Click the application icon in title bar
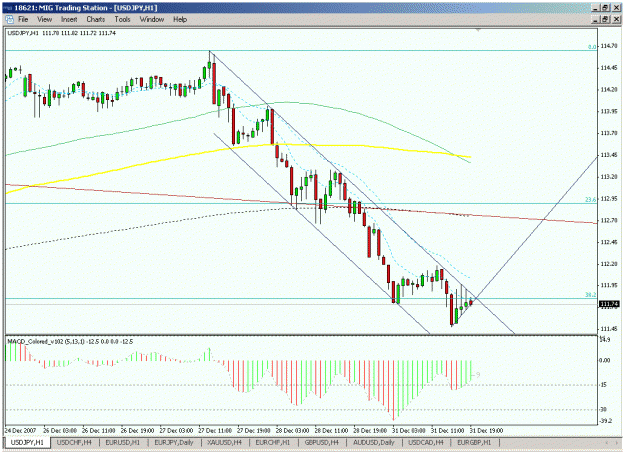 click(x=8, y=8)
